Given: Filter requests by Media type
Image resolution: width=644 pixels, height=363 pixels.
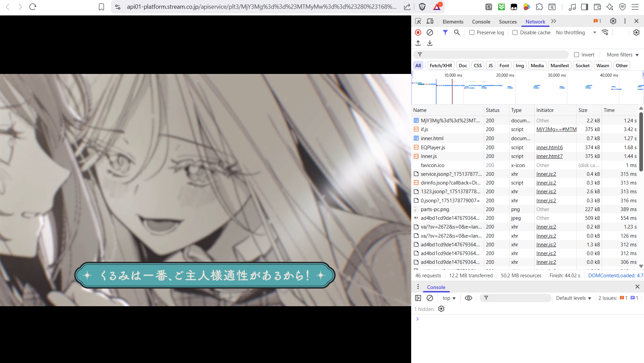Looking at the screenshot, I should (537, 65).
